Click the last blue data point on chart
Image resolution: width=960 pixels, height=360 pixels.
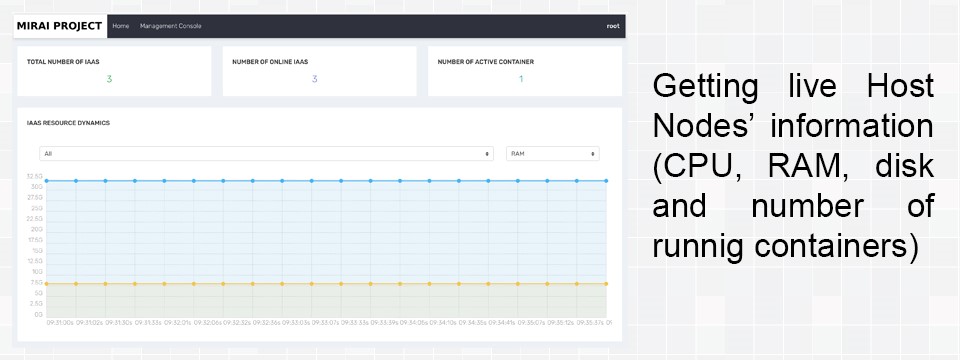pos(606,181)
